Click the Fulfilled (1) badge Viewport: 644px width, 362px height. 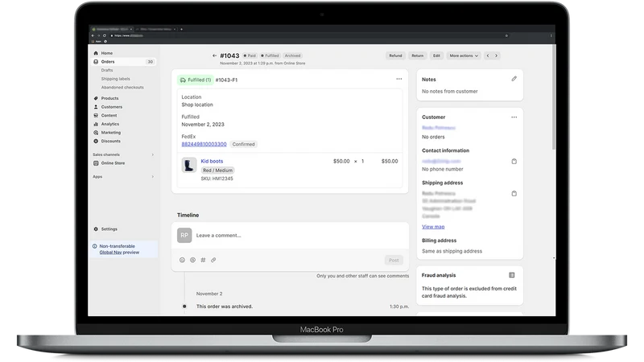coord(195,80)
